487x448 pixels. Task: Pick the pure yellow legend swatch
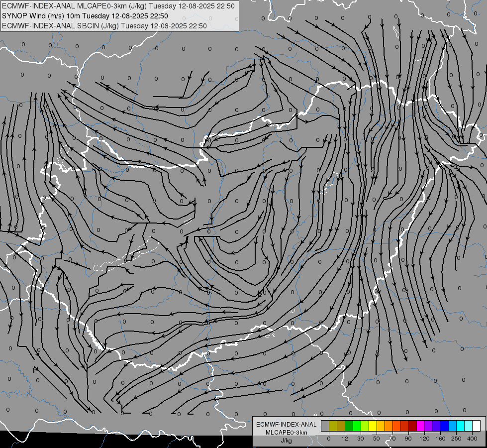373,426
